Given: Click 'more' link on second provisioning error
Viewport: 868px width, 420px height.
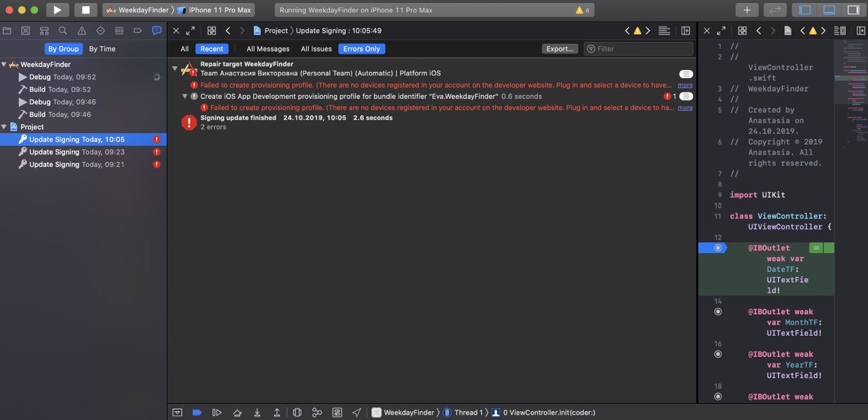Looking at the screenshot, I should 685,108.
